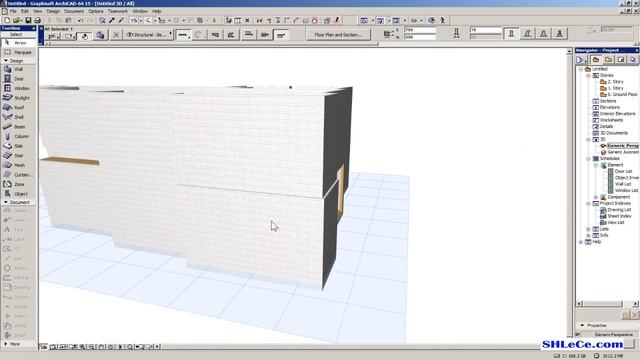The image size is (640, 360).
Task: Select the Column tool
Action: coord(18,136)
